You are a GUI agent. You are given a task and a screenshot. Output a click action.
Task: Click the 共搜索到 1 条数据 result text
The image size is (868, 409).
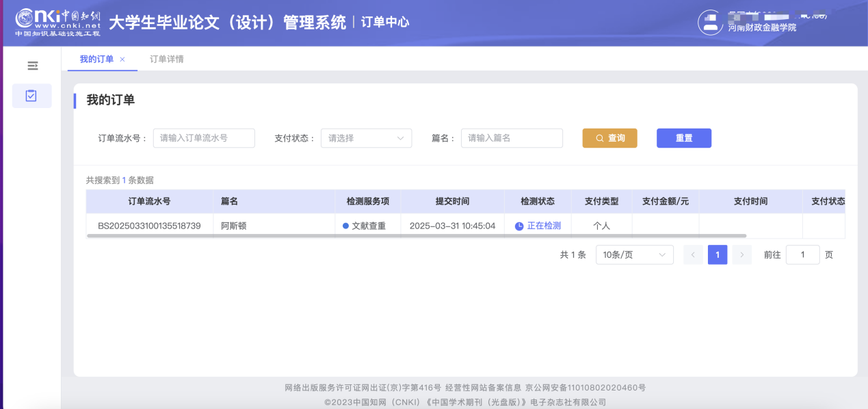[120, 181]
